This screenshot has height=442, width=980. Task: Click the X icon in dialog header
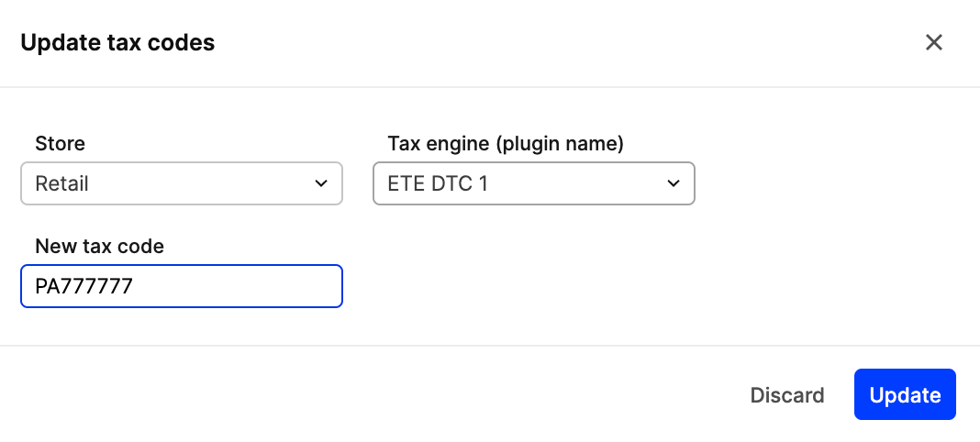(934, 42)
